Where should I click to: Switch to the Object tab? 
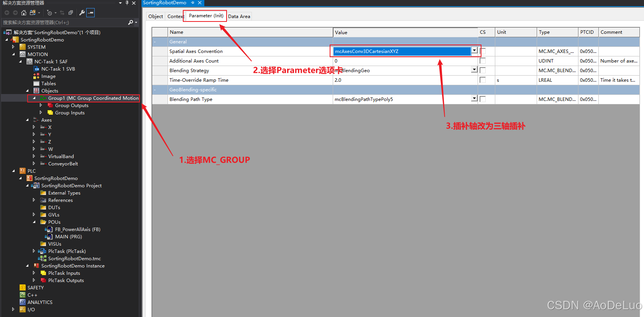[x=156, y=16]
